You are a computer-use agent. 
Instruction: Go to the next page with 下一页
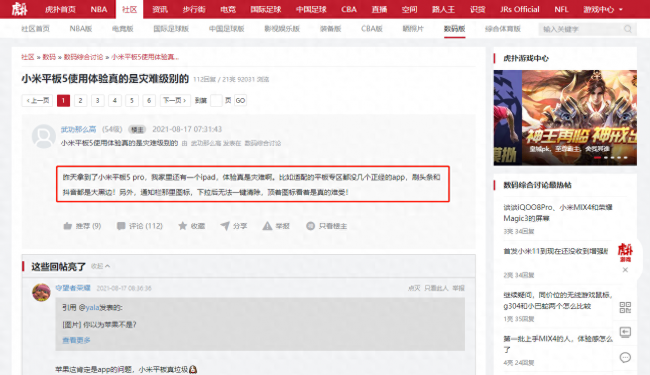tap(175, 100)
